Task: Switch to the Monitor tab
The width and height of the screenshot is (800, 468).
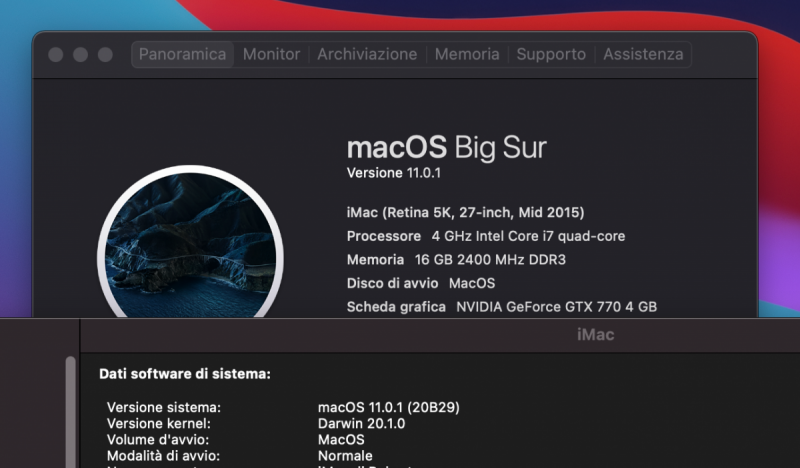Action: click(271, 54)
